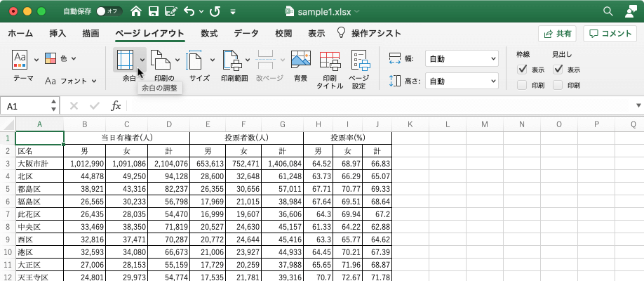Viewport: 644px width, 281px height.
Task: Click the select-all corner triangle
Action: pyautogui.click(x=8, y=124)
